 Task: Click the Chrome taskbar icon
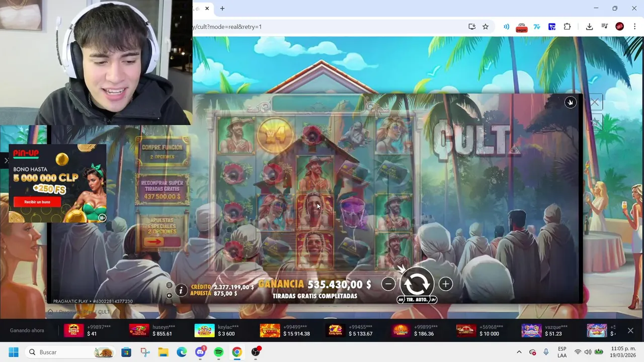[x=237, y=352]
